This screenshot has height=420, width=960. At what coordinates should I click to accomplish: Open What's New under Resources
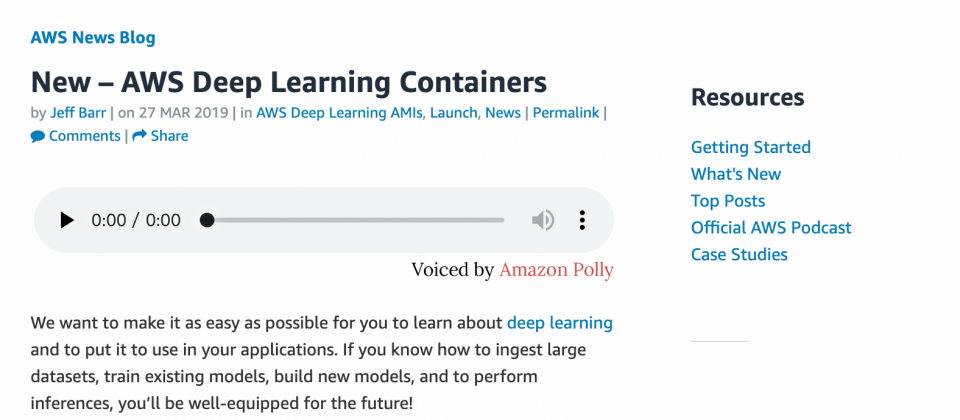point(736,174)
